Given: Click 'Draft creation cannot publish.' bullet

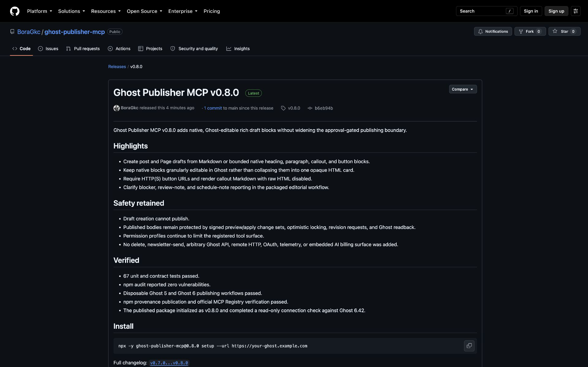Looking at the screenshot, I should 156,219.
